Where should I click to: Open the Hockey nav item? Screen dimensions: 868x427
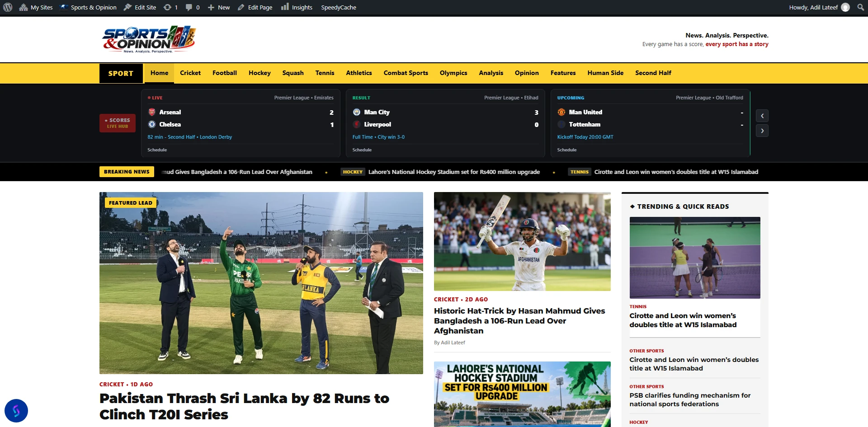259,73
